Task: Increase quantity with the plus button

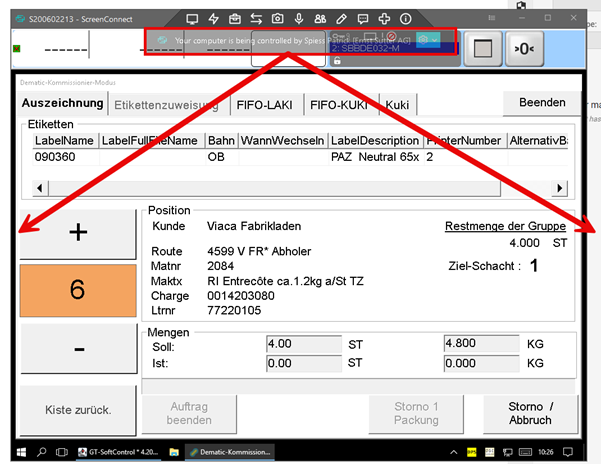Action: click(77, 233)
